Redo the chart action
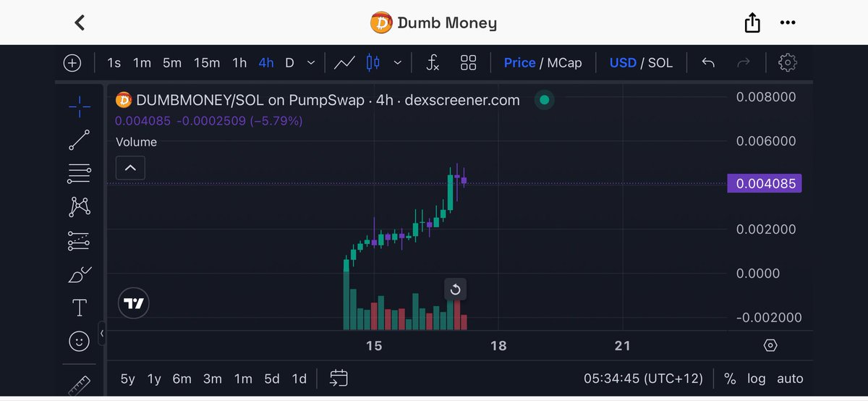This screenshot has width=868, height=401. click(743, 63)
